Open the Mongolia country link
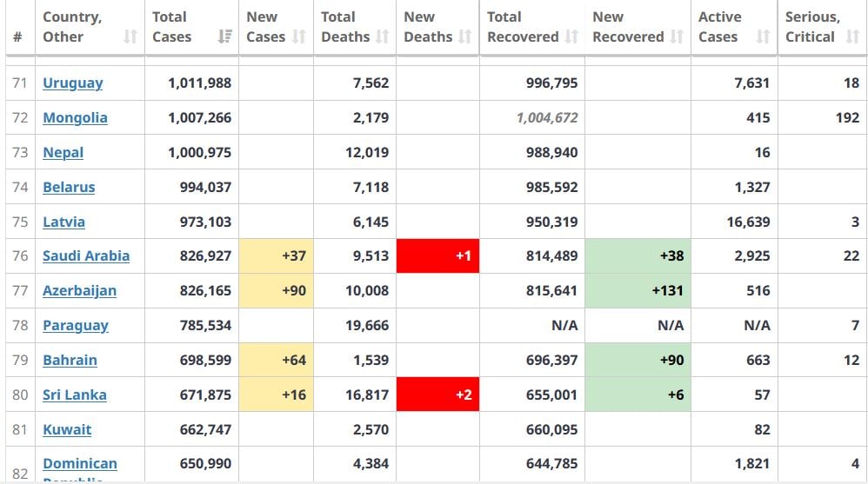The image size is (868, 484). point(75,118)
